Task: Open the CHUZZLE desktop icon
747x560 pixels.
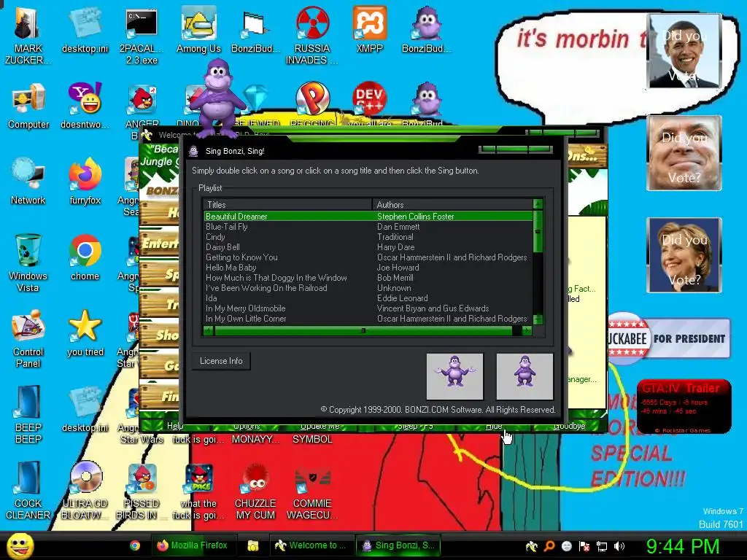Action: pyautogui.click(x=255, y=491)
